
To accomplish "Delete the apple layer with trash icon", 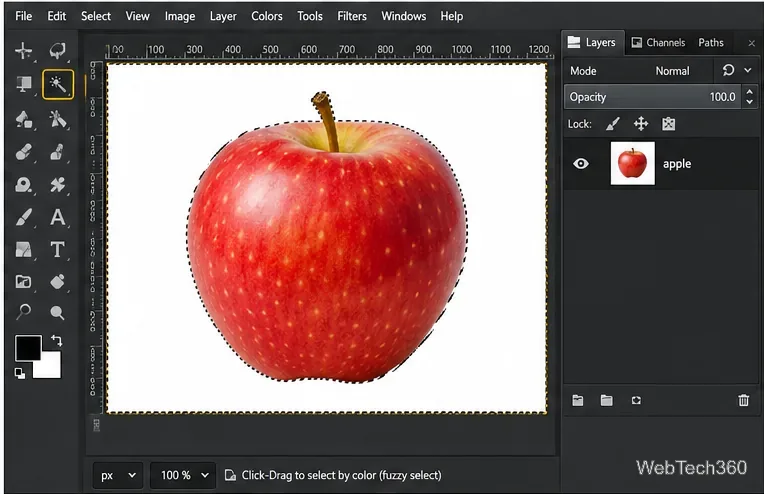I will pyautogui.click(x=744, y=400).
